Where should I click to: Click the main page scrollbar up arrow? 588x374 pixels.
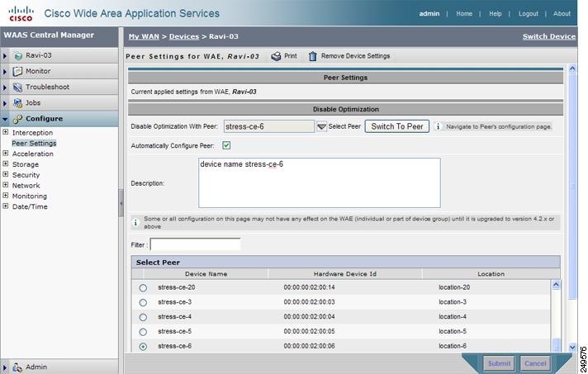click(572, 69)
